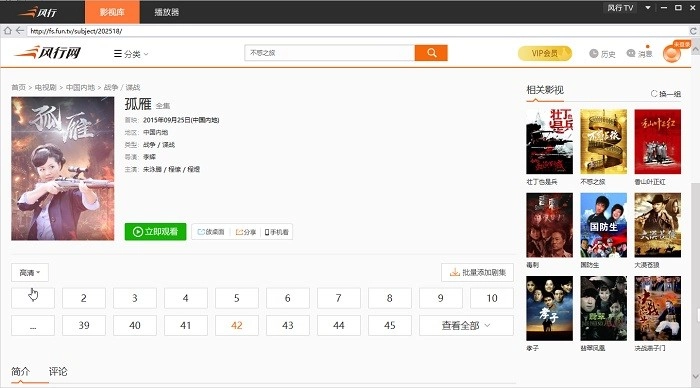Click the 风行网 site logo
This screenshot has width=700, height=388.
(48, 53)
